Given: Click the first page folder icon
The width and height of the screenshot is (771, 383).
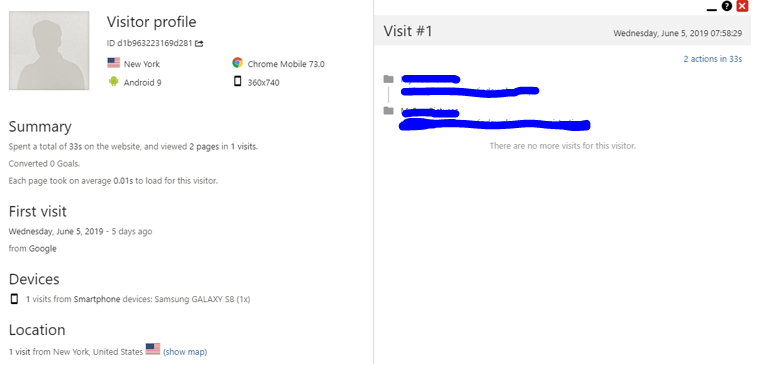Looking at the screenshot, I should (x=389, y=79).
